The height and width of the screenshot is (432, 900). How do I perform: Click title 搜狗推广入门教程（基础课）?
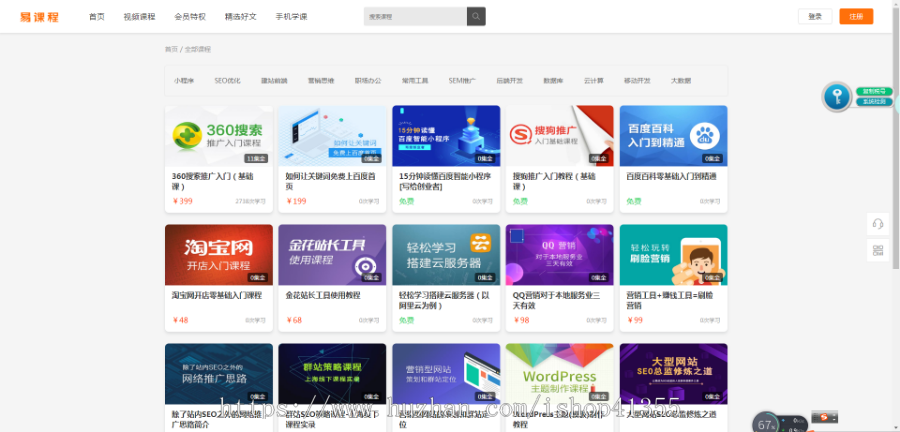tap(554, 181)
